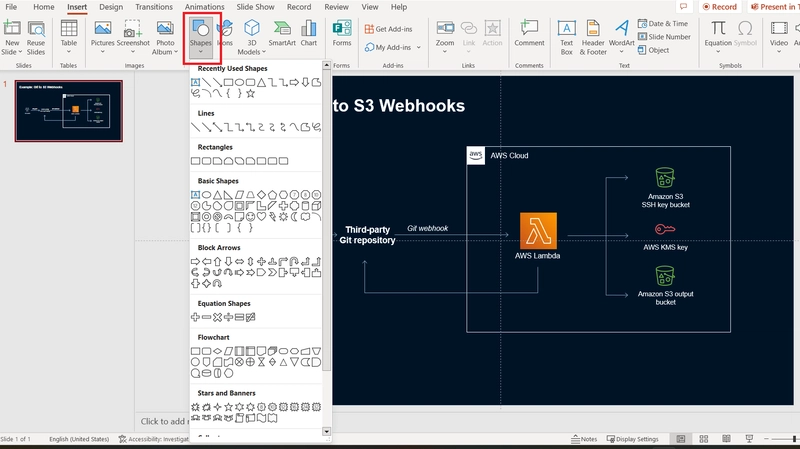Pick the Flowchart Decision diamond shape

click(217, 351)
